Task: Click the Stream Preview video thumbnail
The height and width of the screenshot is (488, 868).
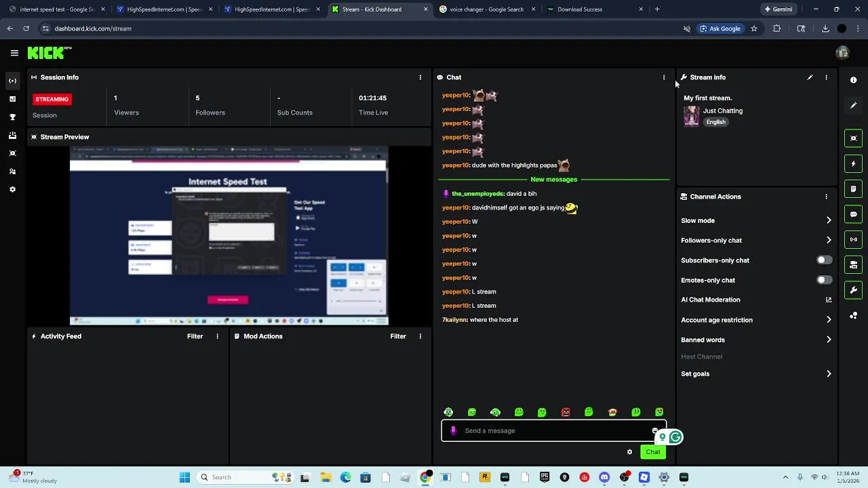Action: (x=229, y=235)
